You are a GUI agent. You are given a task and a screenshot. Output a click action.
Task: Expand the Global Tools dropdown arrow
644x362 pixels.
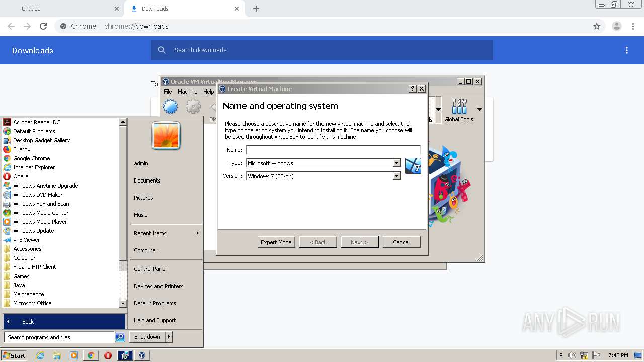(479, 109)
